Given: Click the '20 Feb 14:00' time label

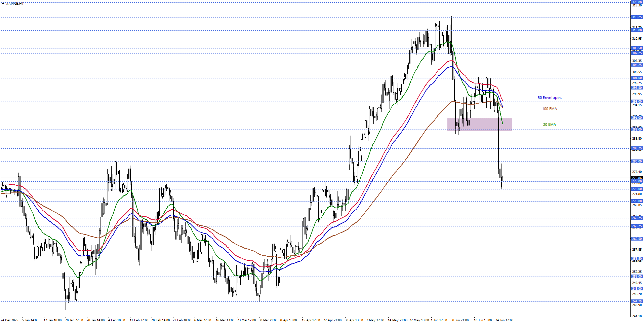Looking at the screenshot, I should 160,320.
